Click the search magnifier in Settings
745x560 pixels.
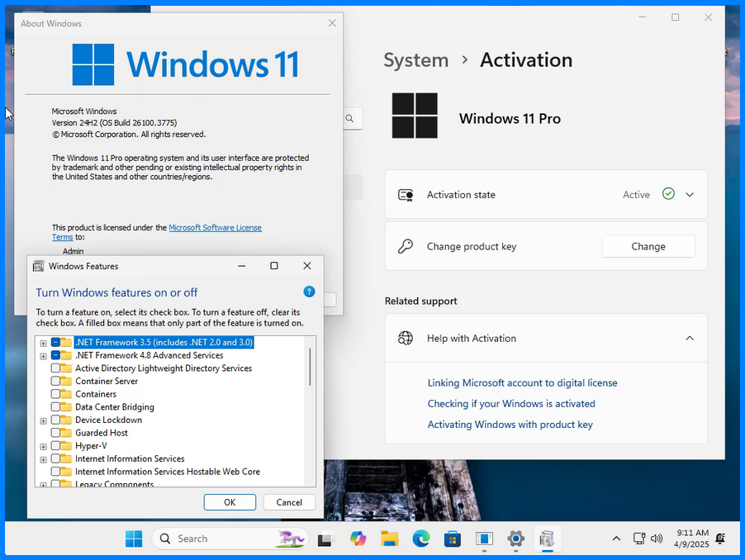click(x=349, y=118)
